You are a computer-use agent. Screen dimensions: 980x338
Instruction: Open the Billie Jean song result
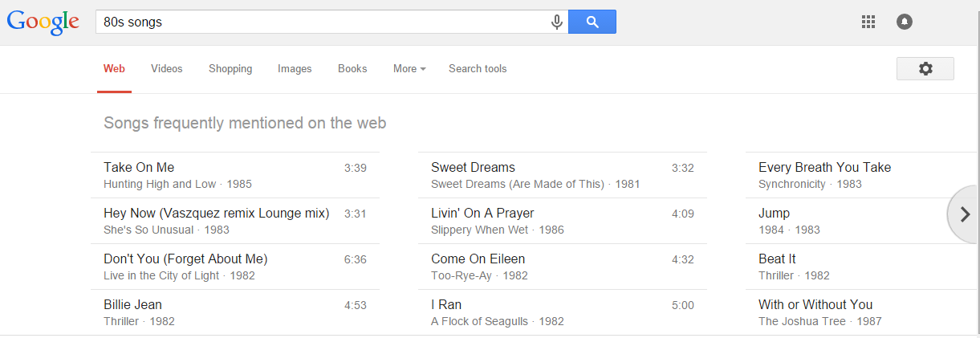click(132, 305)
